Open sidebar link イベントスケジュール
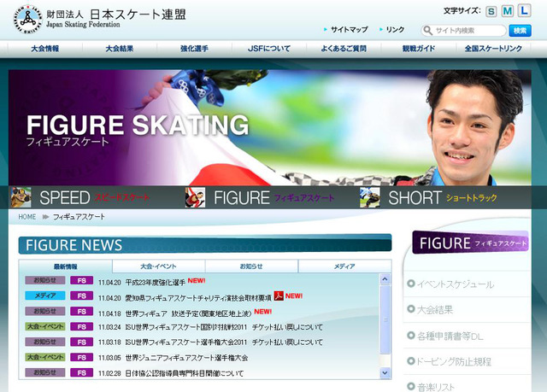Image resolution: width=547 pixels, height=392 pixels. click(456, 284)
